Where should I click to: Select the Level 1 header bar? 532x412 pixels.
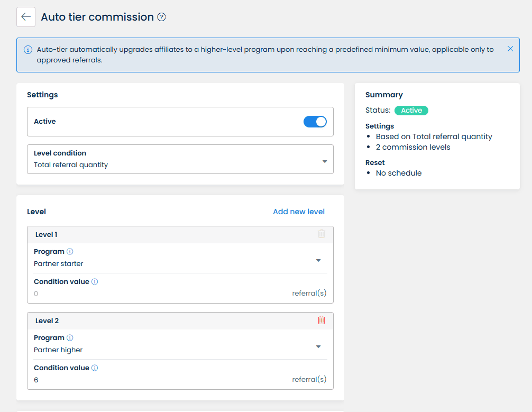point(169,234)
